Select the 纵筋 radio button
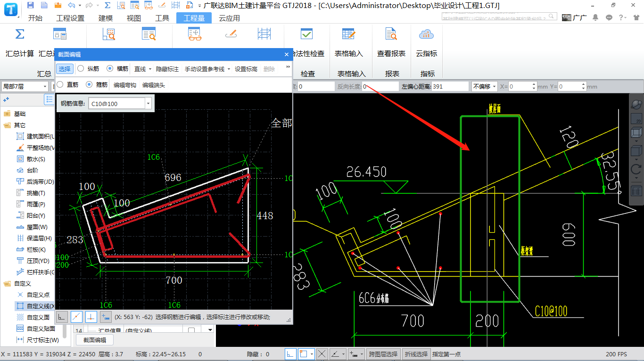Image resolution: width=644 pixels, height=361 pixels. tap(81, 68)
